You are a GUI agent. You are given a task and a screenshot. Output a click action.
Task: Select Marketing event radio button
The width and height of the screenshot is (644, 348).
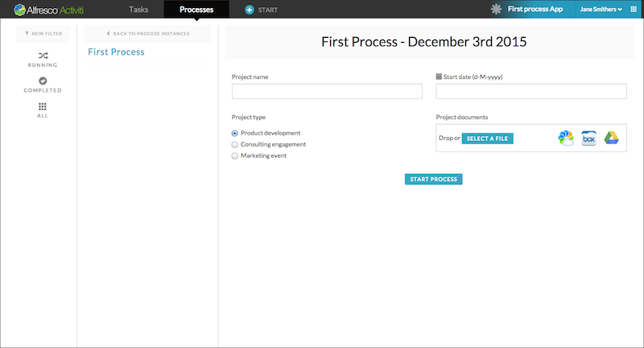click(235, 155)
